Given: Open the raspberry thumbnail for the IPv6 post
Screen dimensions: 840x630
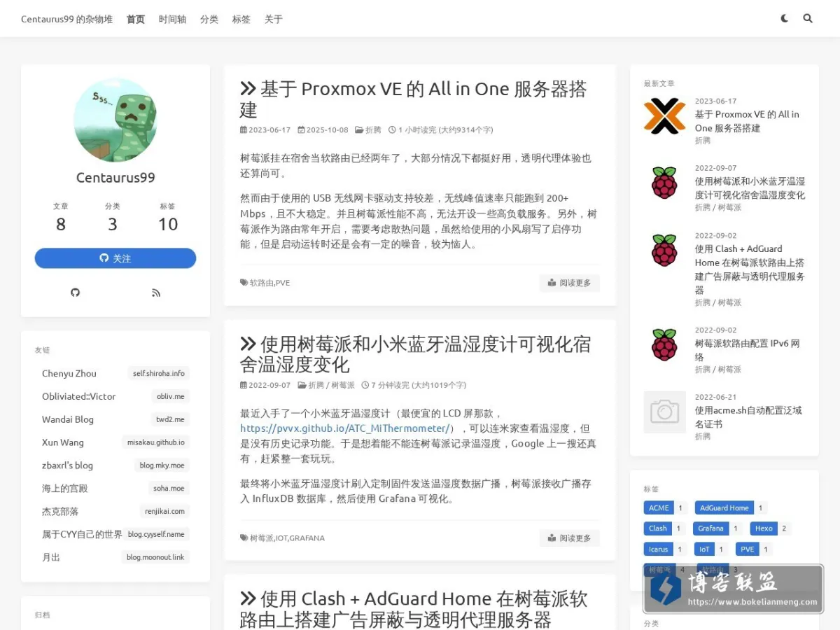Looking at the screenshot, I should click(664, 344).
